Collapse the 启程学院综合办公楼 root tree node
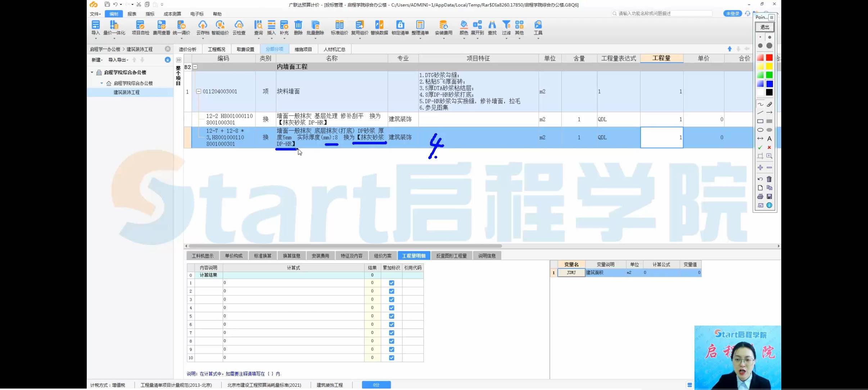The height and width of the screenshot is (390, 868). point(92,72)
